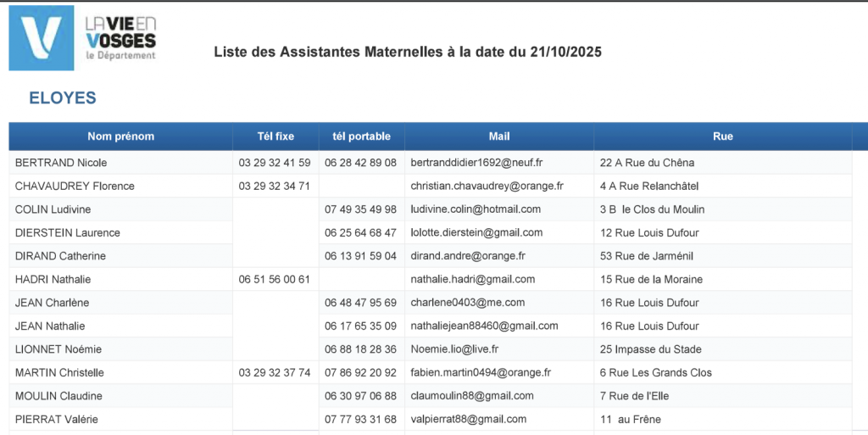
Task: Click the tél portable column header
Action: [361, 137]
